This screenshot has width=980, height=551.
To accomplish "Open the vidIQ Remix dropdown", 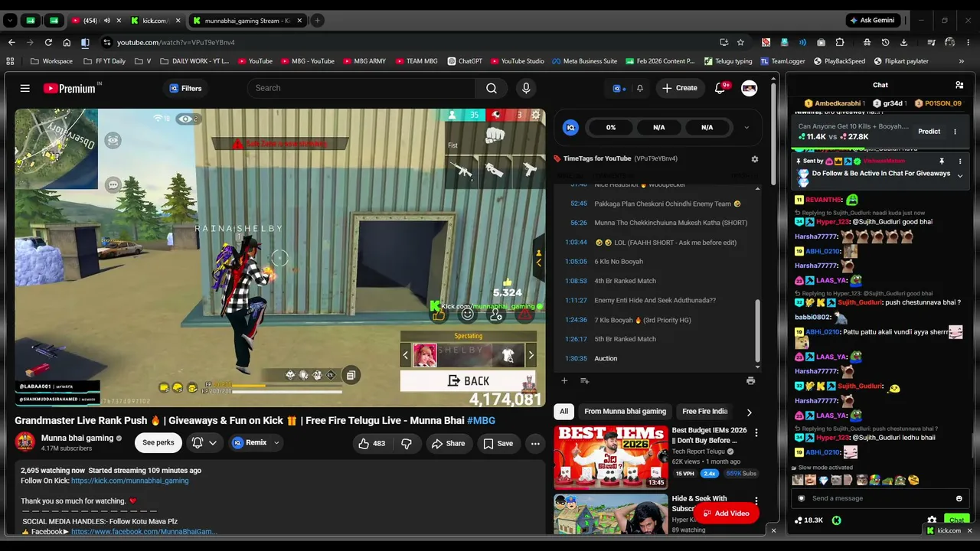I will pyautogui.click(x=256, y=442).
